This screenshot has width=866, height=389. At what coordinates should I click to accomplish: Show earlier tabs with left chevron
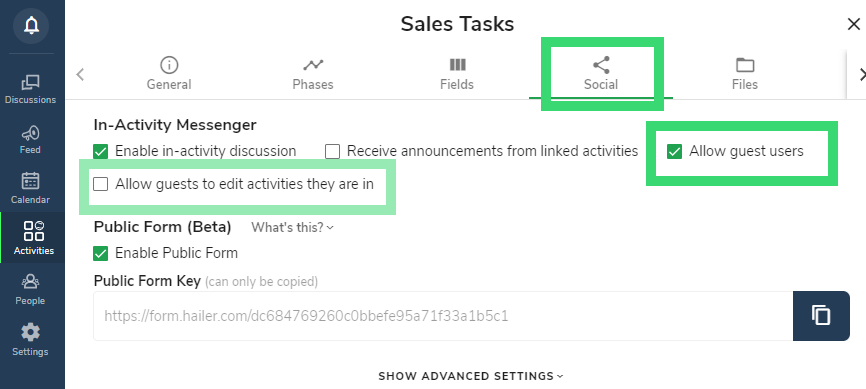(x=81, y=74)
